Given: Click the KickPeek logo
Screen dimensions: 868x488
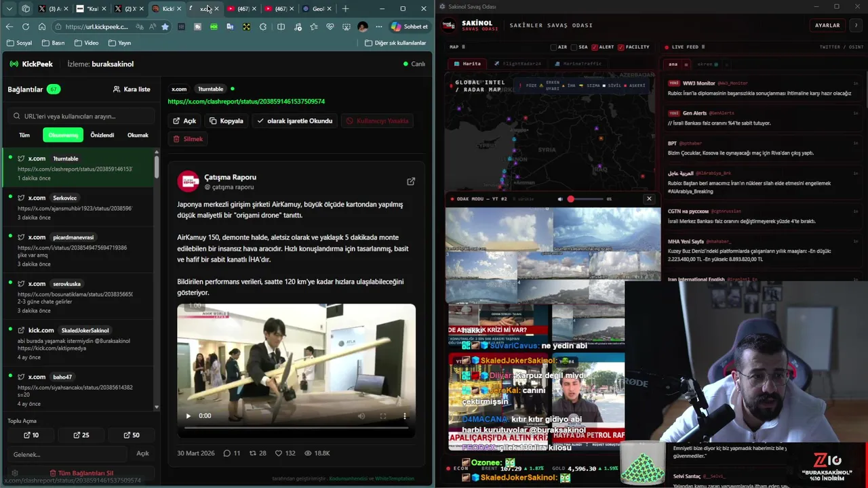Looking at the screenshot, I should pyautogui.click(x=31, y=64).
